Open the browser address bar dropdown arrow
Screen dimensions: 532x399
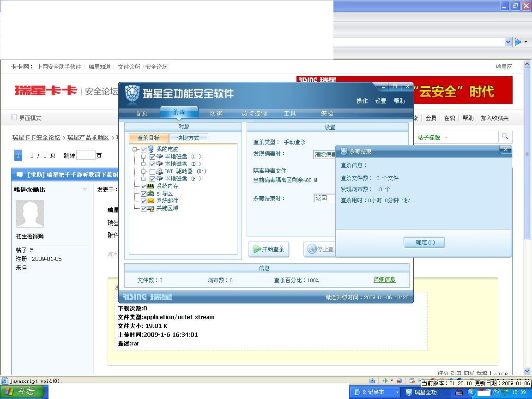point(508,42)
